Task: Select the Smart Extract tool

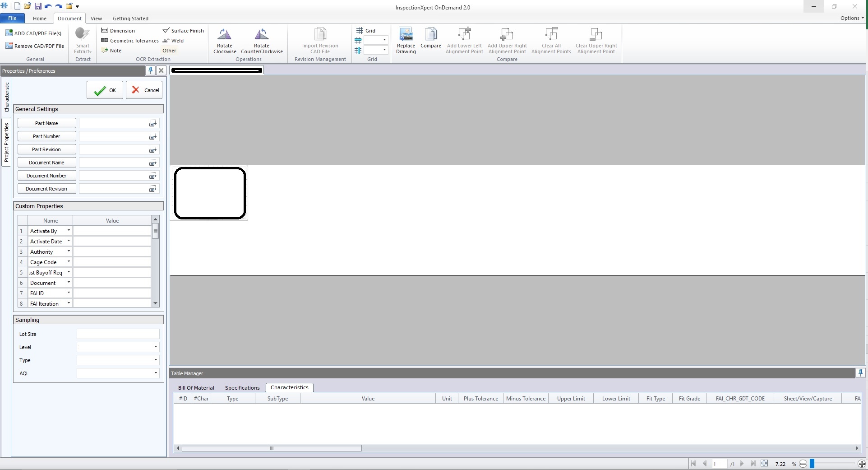Action: tap(82, 41)
